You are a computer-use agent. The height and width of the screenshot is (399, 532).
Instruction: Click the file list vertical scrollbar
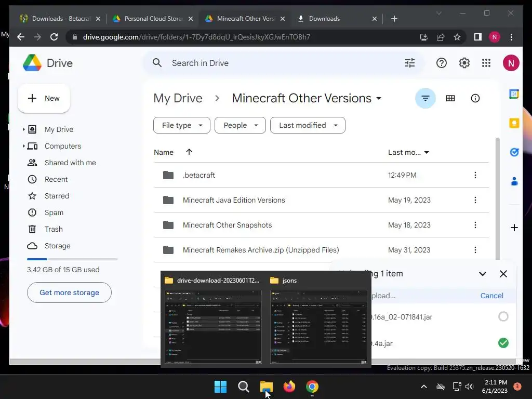(497, 198)
